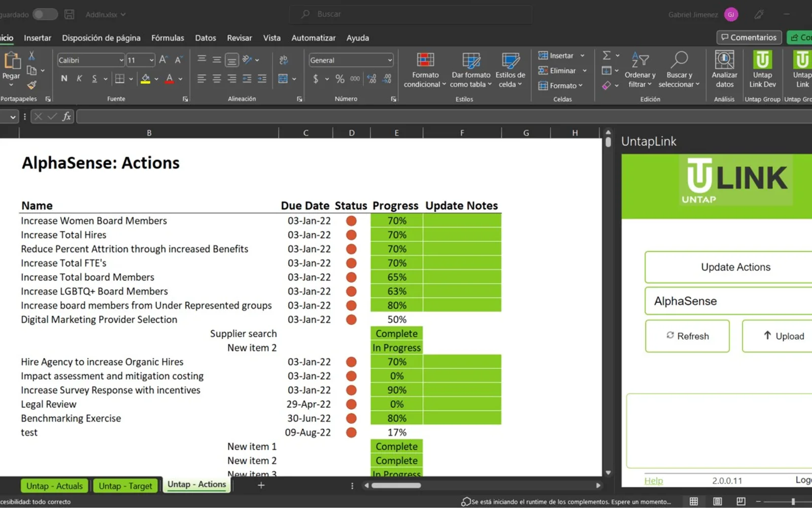Switch to Untap - Target sheet
The height and width of the screenshot is (508, 812).
125,486
